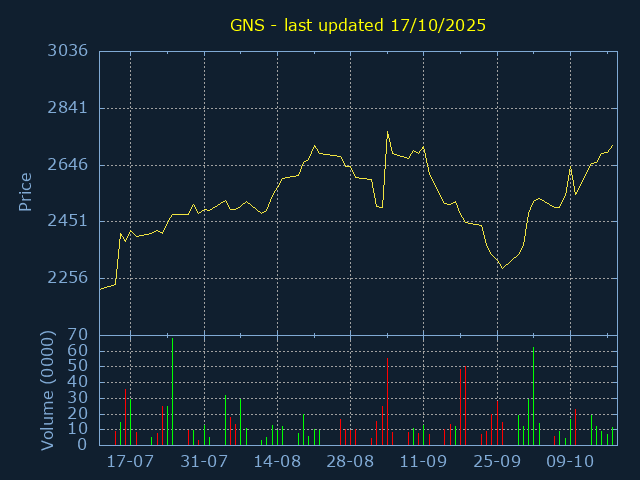The width and height of the screenshot is (640, 480).
Task: Click the 3036 price axis label
Action: tap(67, 51)
